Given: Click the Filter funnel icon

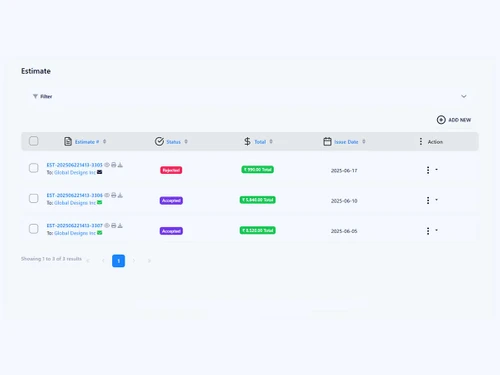Looking at the screenshot, I should point(35,96).
